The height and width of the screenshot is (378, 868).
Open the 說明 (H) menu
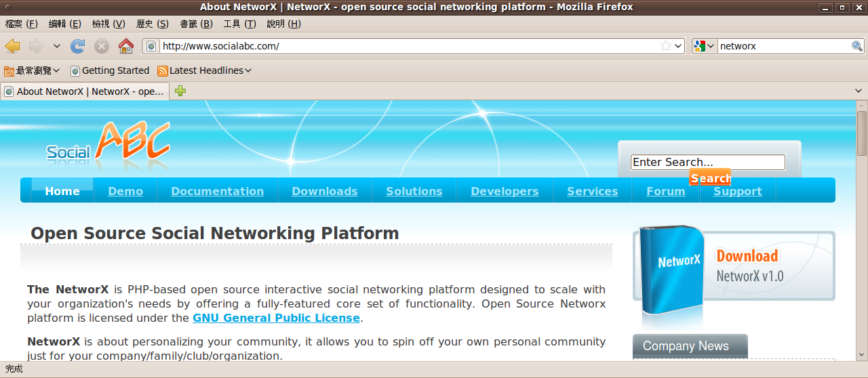[284, 24]
